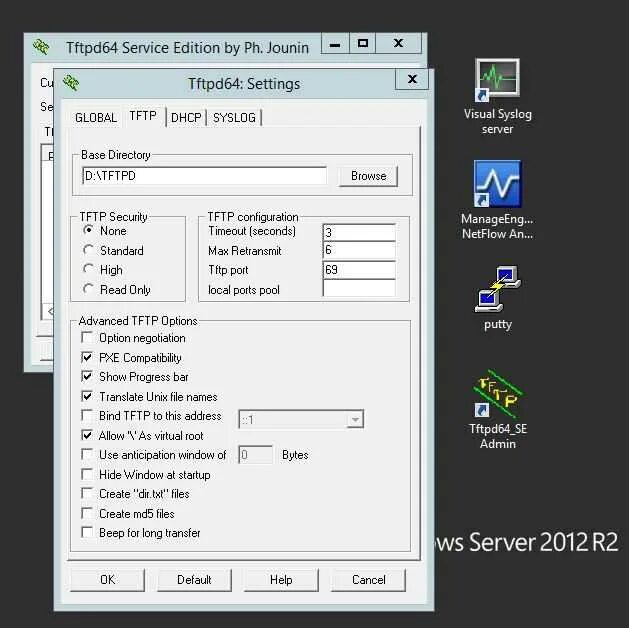
Task: Maximize the Tftpd64 Service Edition window
Action: [x=363, y=43]
